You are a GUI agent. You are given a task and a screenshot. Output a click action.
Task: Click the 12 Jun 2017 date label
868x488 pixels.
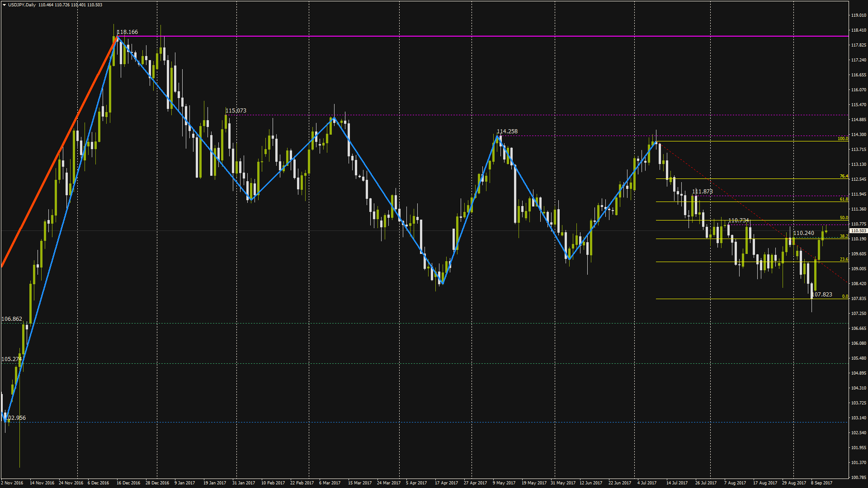591,483
